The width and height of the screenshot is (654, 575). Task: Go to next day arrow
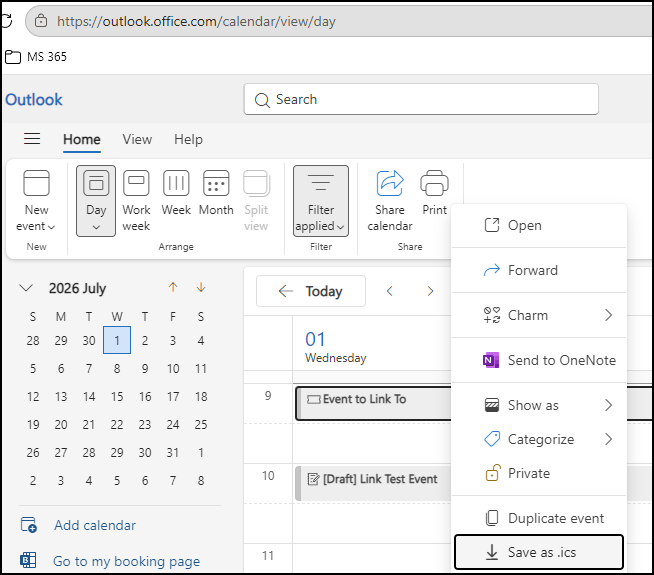click(430, 291)
